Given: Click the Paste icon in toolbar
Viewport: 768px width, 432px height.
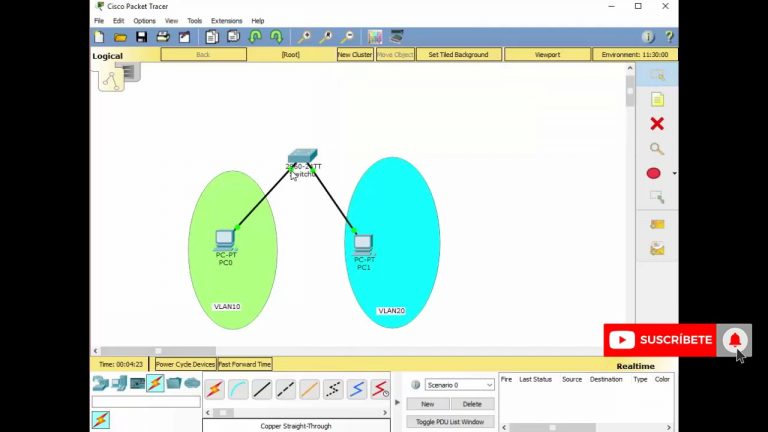Looking at the screenshot, I should (233, 37).
